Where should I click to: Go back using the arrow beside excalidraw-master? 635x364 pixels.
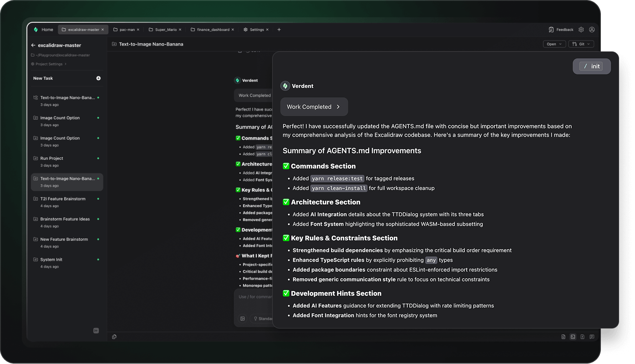[x=33, y=45]
